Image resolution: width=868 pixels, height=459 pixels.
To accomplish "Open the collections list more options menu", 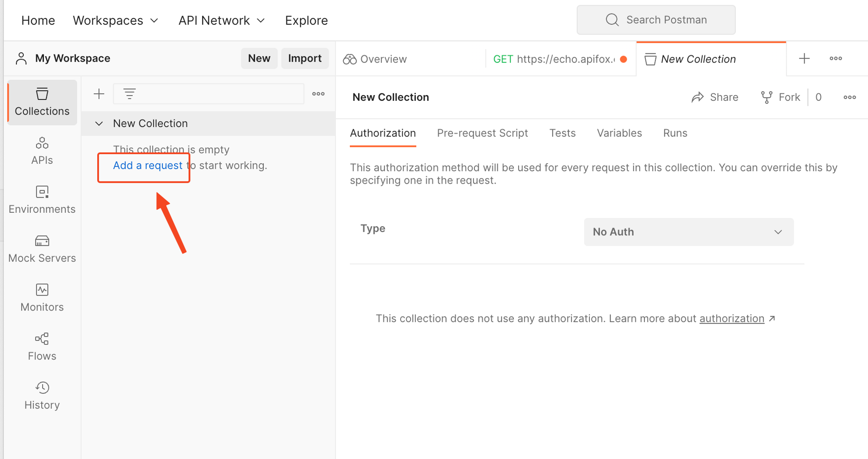I will 318,94.
